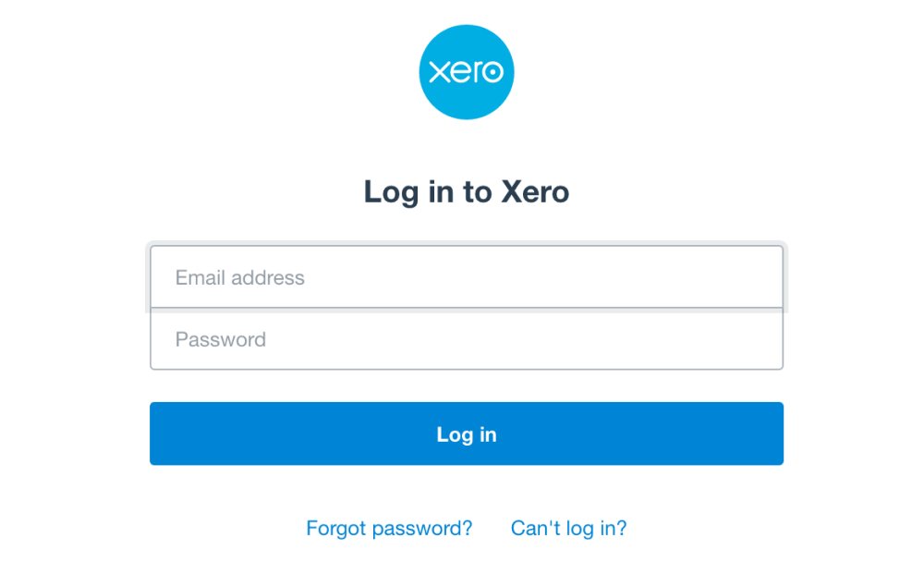The image size is (924, 562).
Task: Click Forgot password? to reset password
Action: pyautogui.click(x=389, y=528)
